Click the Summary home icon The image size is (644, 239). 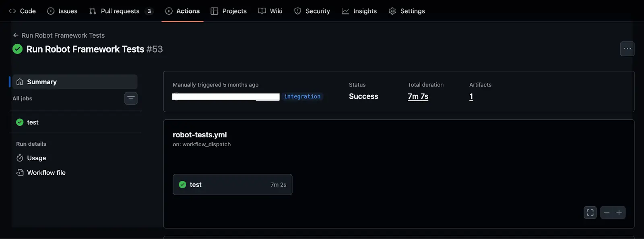(20, 82)
